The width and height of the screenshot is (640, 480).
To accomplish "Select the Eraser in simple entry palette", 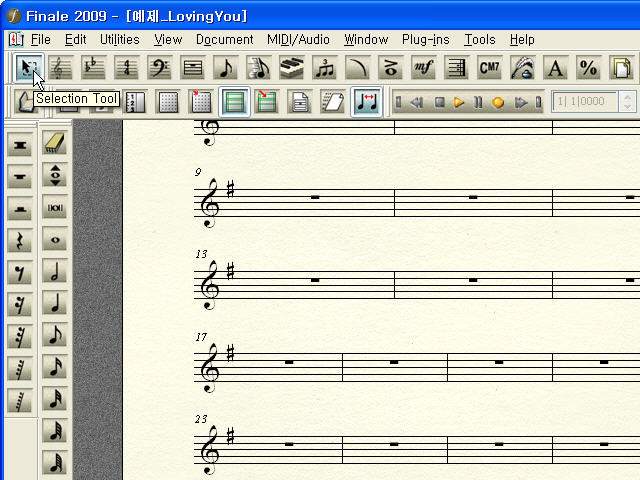I will pos(55,144).
